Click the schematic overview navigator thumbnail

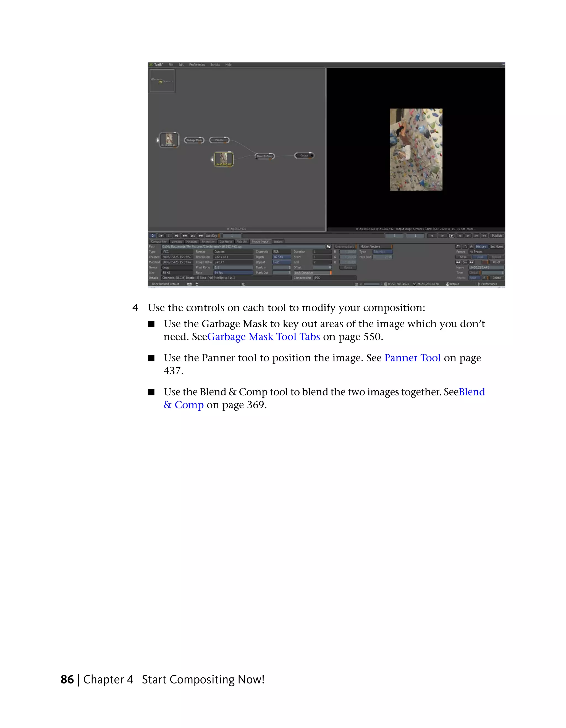(x=162, y=81)
